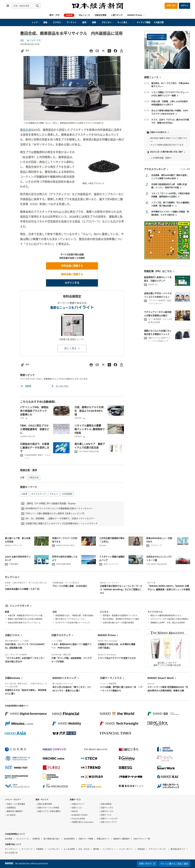Click the #プラスチック keyword tag

tap(39, 494)
